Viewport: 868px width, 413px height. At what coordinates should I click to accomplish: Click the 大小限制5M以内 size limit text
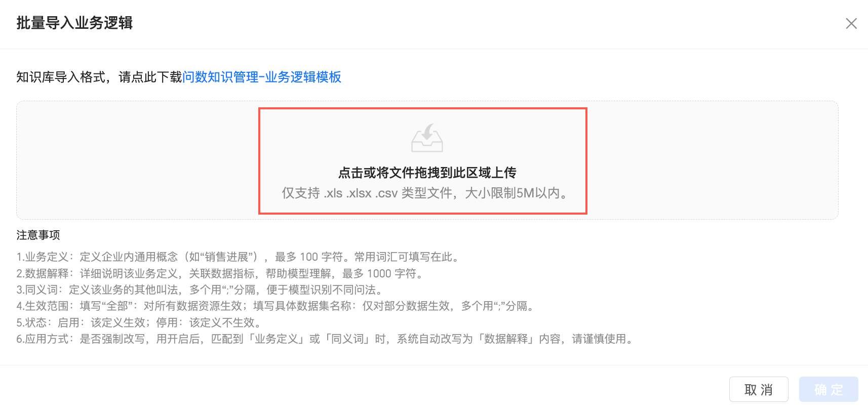coord(512,193)
